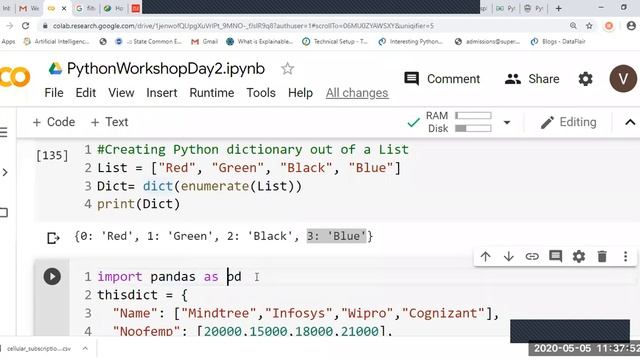Go forward in browser history

(9, 26)
